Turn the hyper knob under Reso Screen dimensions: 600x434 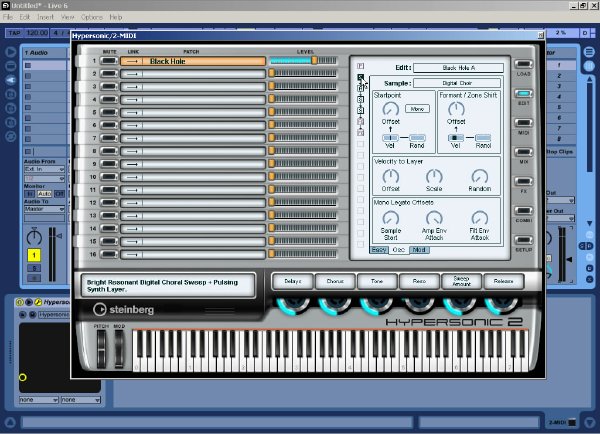click(419, 304)
